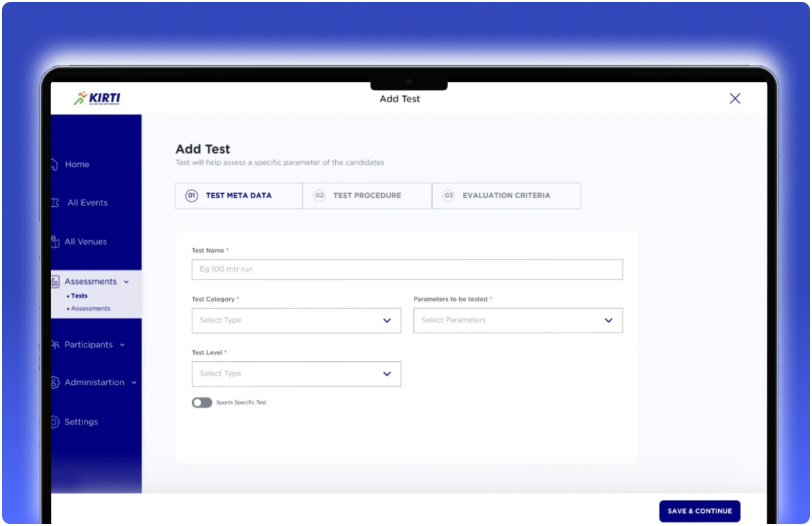Click the KIRTI logo
Screen dimensions: 812x526
[x=98, y=99]
